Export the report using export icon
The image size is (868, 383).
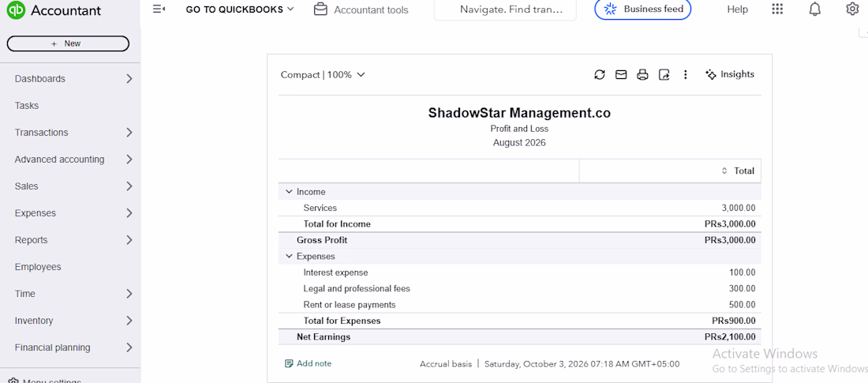click(x=664, y=74)
